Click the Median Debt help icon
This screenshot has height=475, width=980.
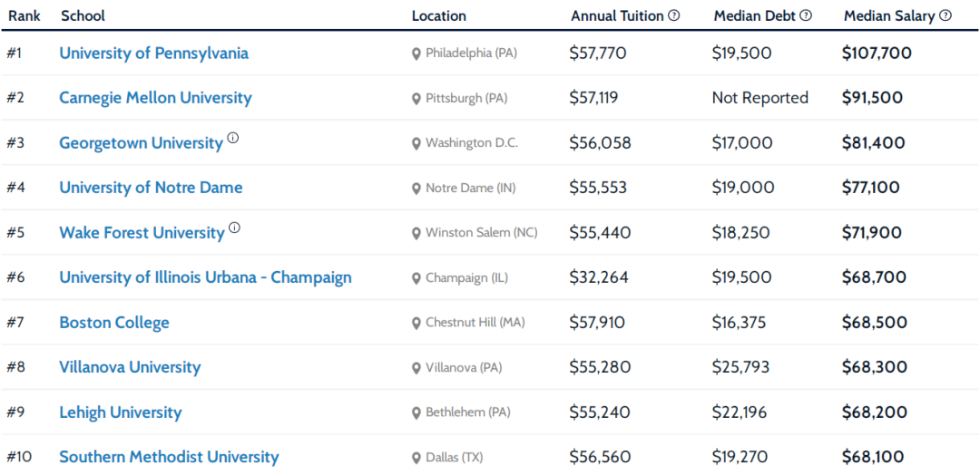coord(806,15)
